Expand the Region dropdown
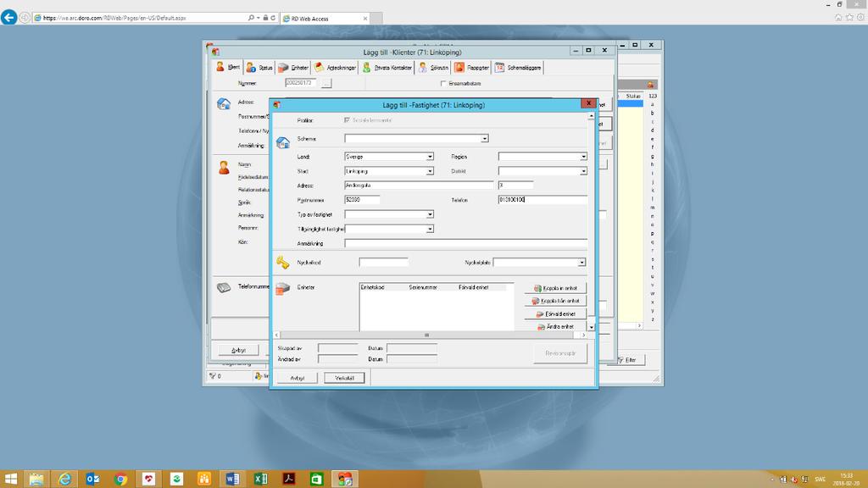The width and height of the screenshot is (868, 488). (583, 157)
